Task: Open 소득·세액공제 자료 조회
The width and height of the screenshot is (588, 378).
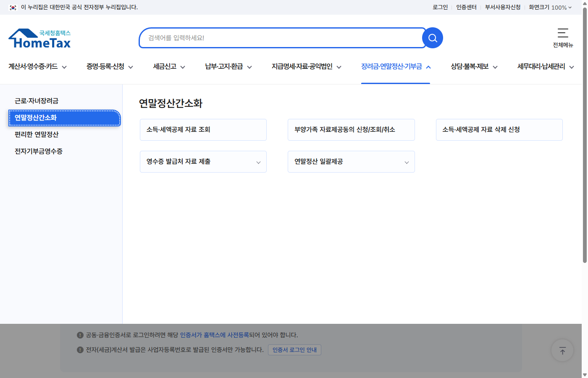Action: click(x=203, y=130)
